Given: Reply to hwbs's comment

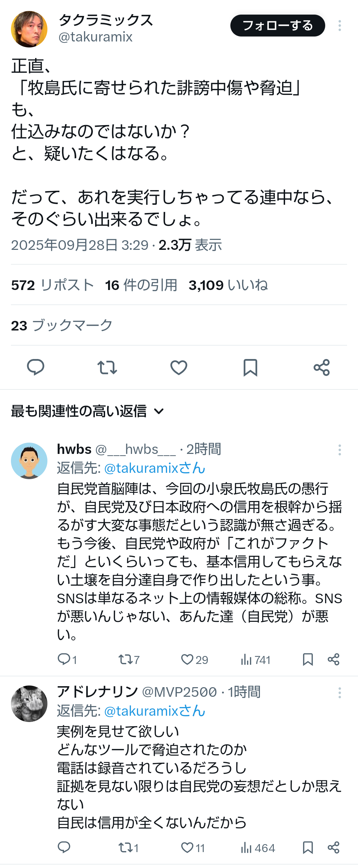Looking at the screenshot, I should pos(64,659).
